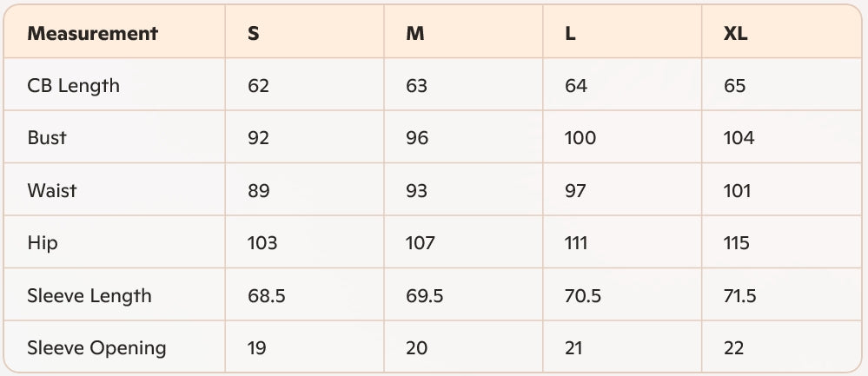
Task: Select the Waist row label
Action: tap(51, 190)
